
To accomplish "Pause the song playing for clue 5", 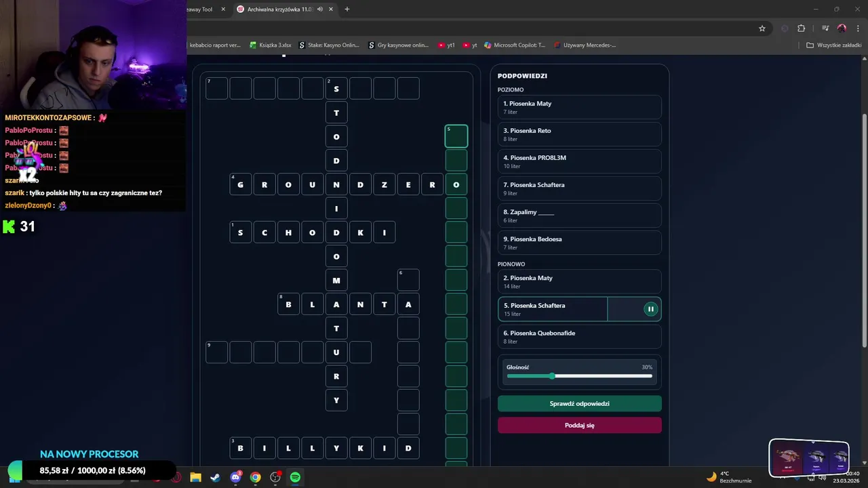I will pos(650,309).
